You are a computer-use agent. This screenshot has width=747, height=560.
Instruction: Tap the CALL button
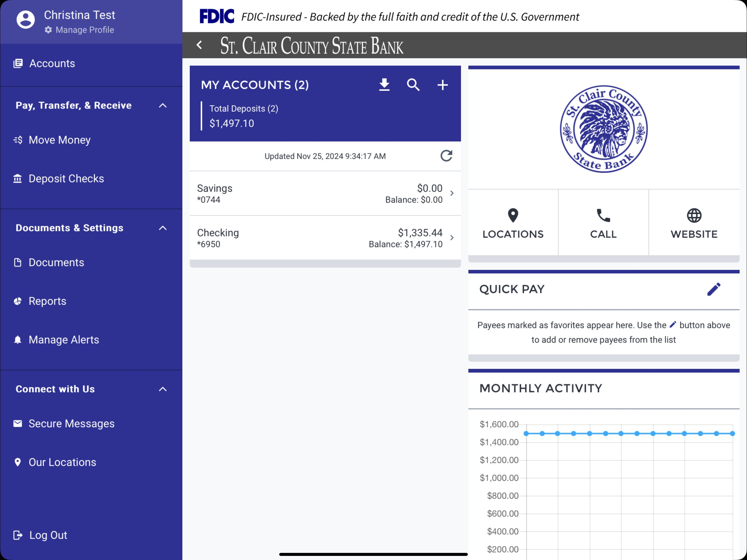603,223
